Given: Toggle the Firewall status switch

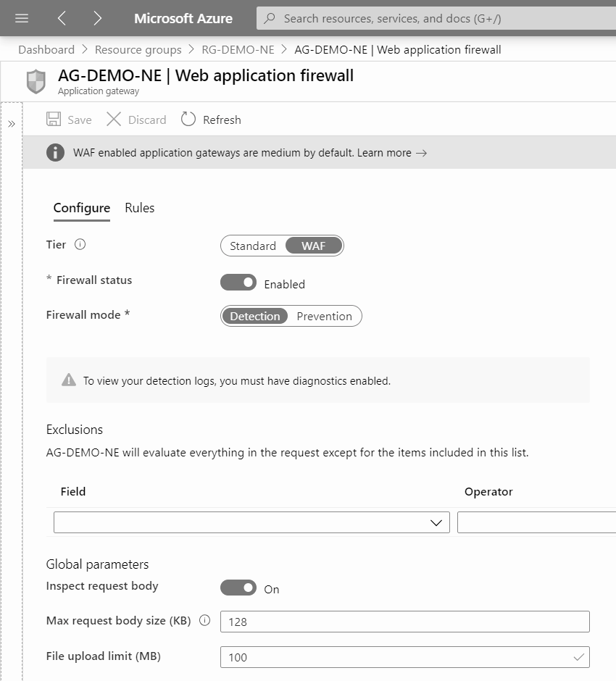Looking at the screenshot, I should point(238,283).
